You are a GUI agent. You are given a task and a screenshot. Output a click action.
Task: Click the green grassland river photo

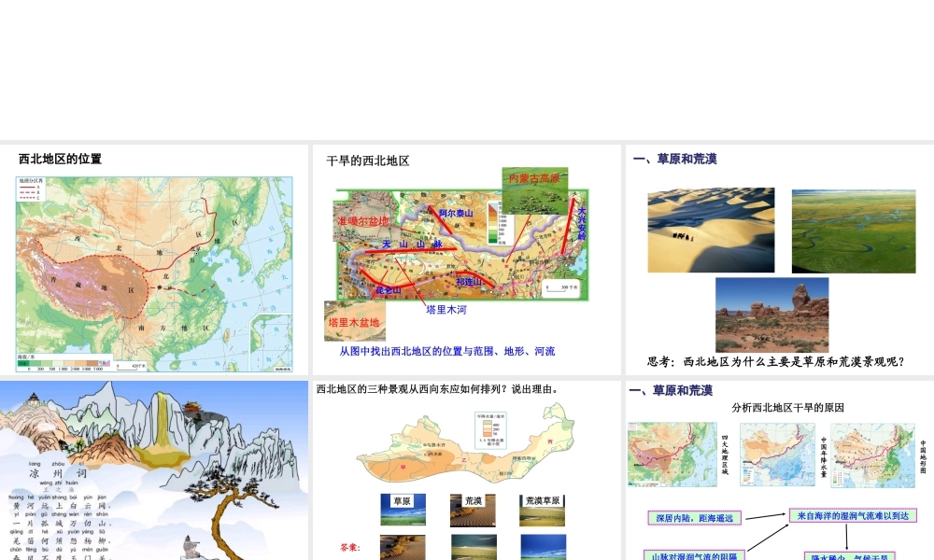[854, 231]
